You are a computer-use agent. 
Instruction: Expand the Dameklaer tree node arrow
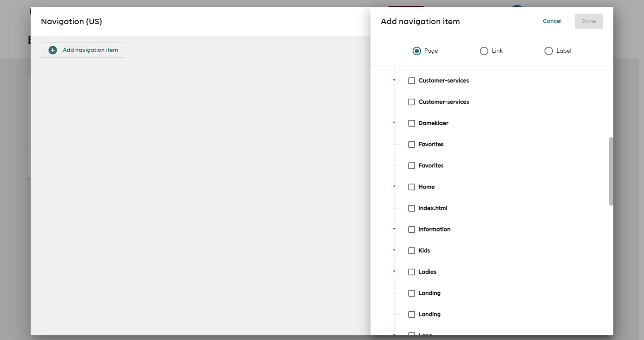click(x=394, y=123)
